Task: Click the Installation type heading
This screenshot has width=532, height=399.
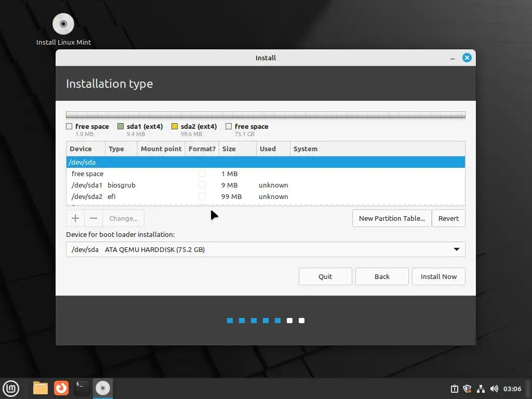Action: point(109,84)
